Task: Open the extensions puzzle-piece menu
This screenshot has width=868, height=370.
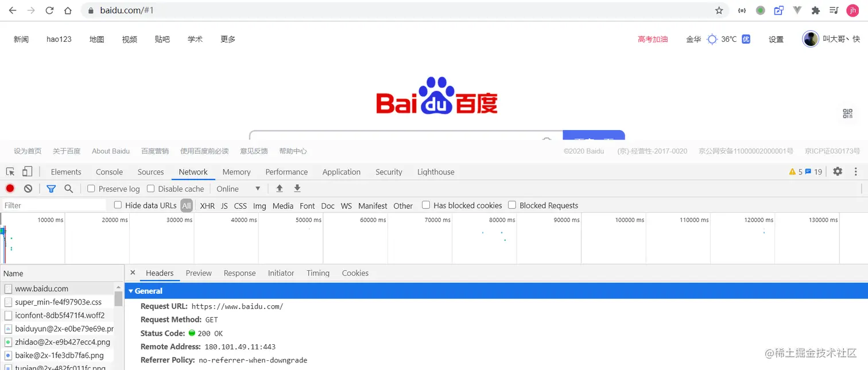Action: point(815,10)
